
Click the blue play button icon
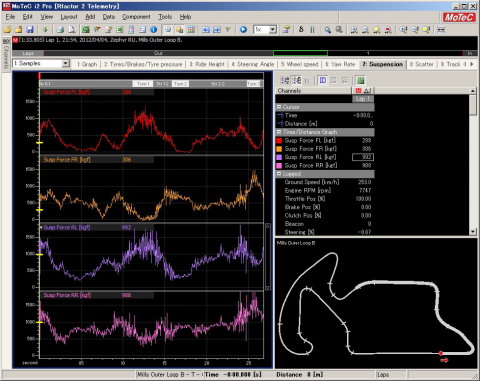[243, 30]
